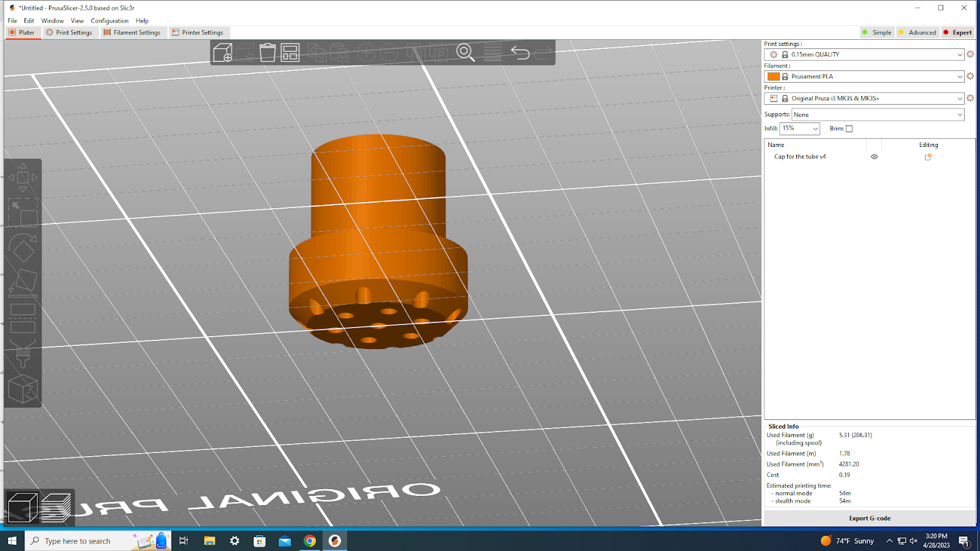Click the gear icon beside Print settings dropdown
Image resolution: width=980 pixels, height=551 pixels.
click(x=970, y=54)
